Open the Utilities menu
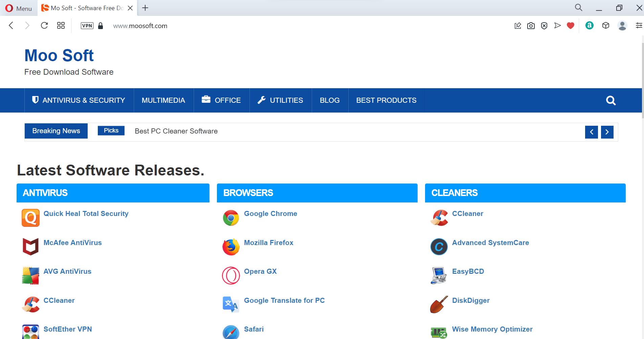 tap(281, 100)
